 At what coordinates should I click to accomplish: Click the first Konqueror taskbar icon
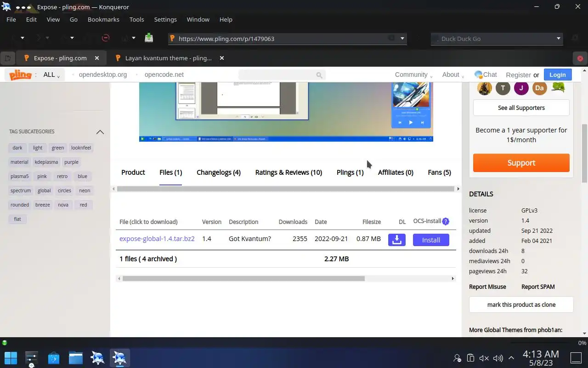coord(97,358)
